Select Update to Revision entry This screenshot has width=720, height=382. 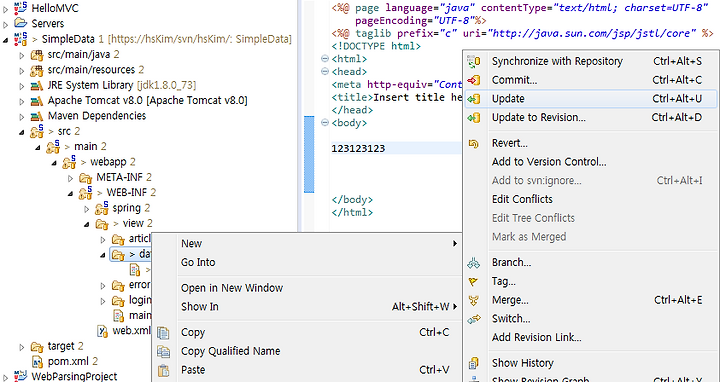coord(591,118)
